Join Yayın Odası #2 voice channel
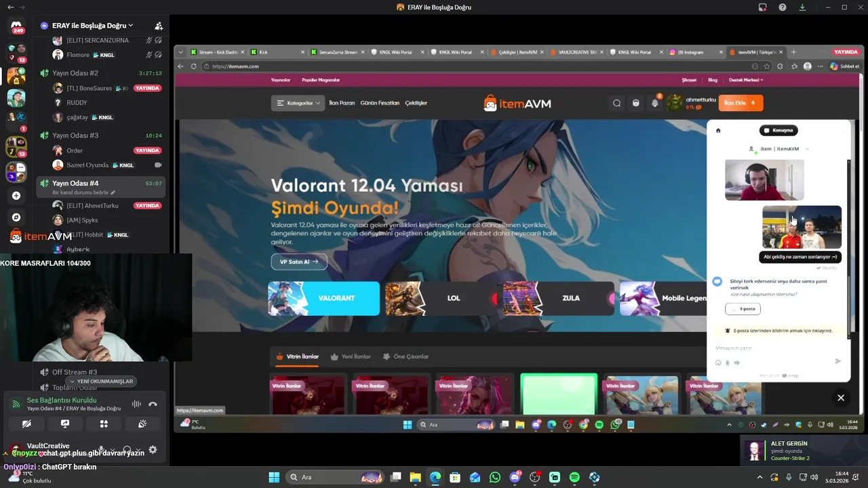Viewport: 868px width, 488px height. point(100,73)
